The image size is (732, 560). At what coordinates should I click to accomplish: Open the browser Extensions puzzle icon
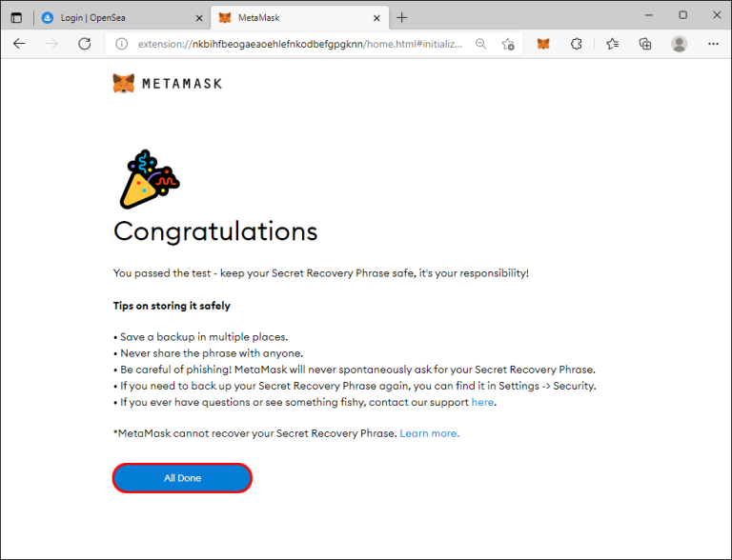[577, 44]
